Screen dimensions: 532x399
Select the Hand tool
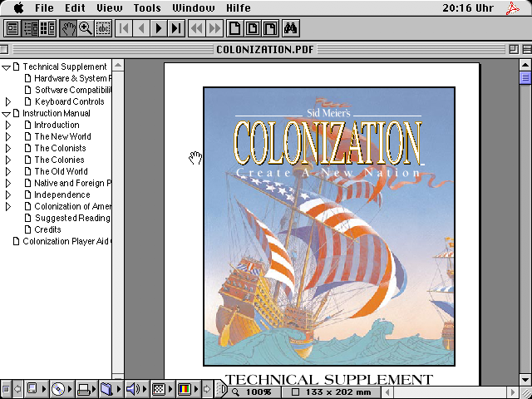pos(68,28)
